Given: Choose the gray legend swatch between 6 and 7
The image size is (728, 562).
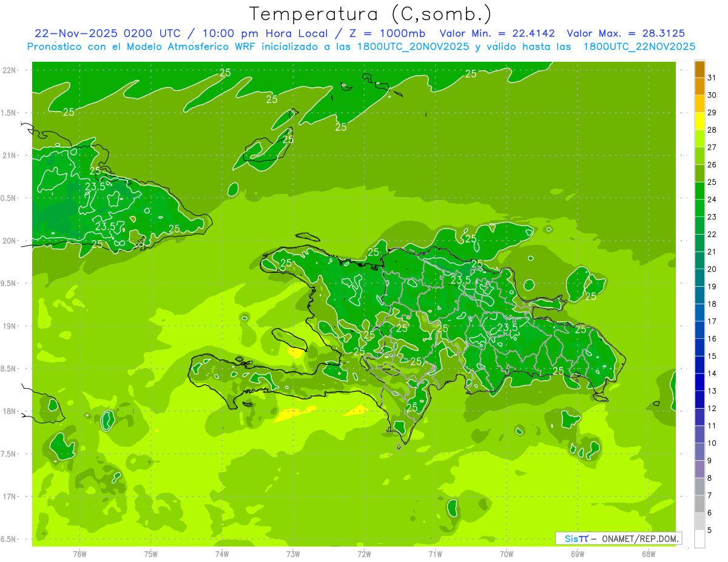Looking at the screenshot, I should tap(699, 504).
